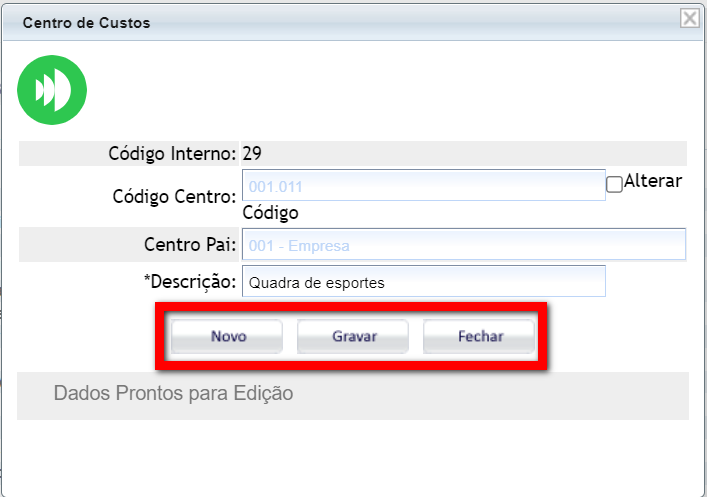
Task: Click the Código Interno label
Action: [171, 154]
